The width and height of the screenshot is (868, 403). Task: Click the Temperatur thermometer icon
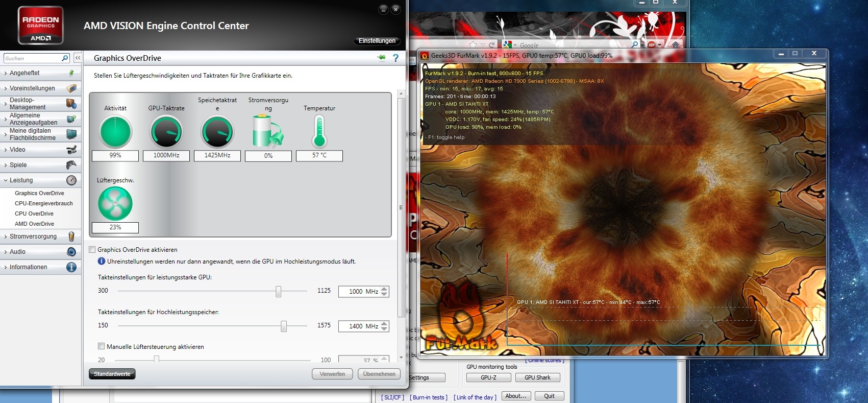click(319, 131)
